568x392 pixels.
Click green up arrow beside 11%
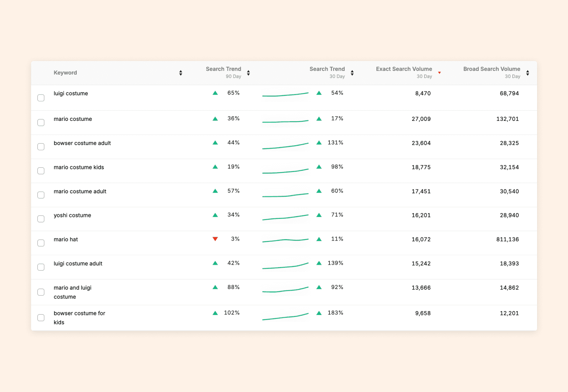tap(319, 239)
